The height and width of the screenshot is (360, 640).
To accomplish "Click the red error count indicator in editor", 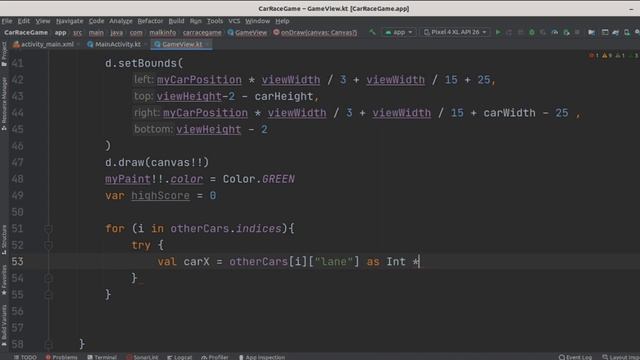I will [593, 56].
